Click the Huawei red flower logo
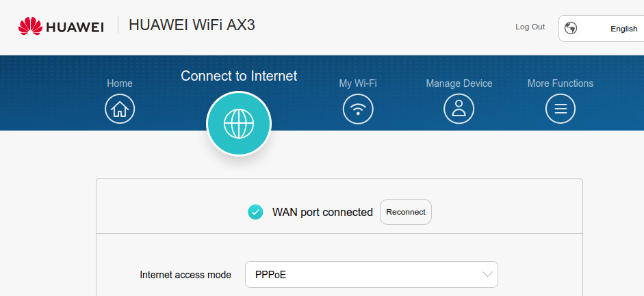Image resolution: width=644 pixels, height=296 pixels. tap(30, 26)
